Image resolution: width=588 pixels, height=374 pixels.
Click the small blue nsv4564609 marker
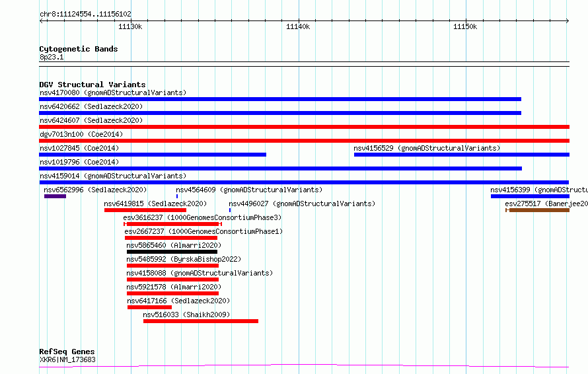(x=177, y=196)
